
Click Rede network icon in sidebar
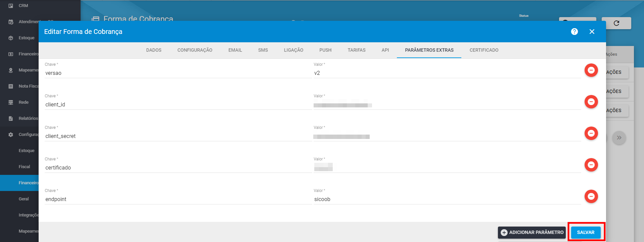pyautogui.click(x=11, y=102)
